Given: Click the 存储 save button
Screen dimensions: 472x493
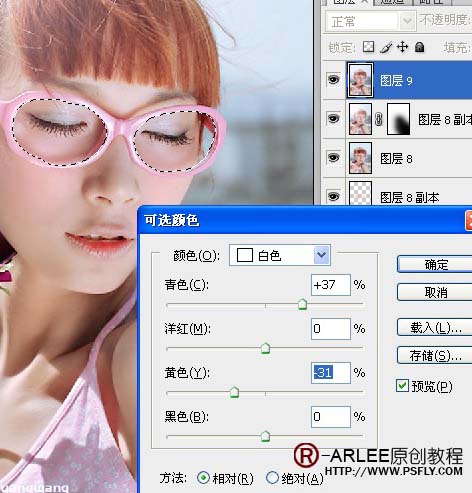Looking at the screenshot, I should [x=434, y=356].
